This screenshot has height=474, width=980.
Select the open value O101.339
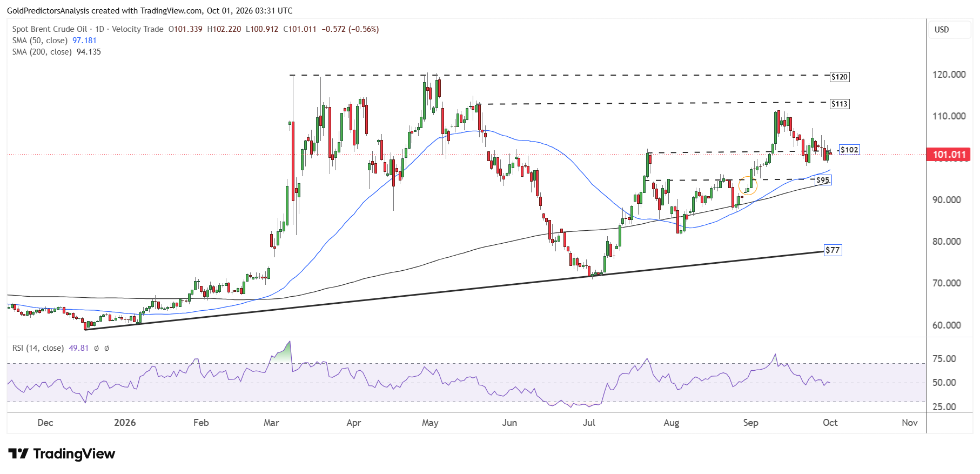[185, 29]
